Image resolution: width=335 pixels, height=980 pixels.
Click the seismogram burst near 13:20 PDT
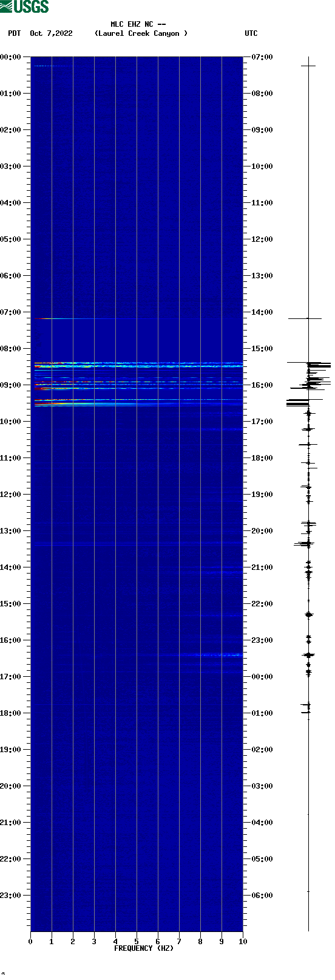pos(305,543)
